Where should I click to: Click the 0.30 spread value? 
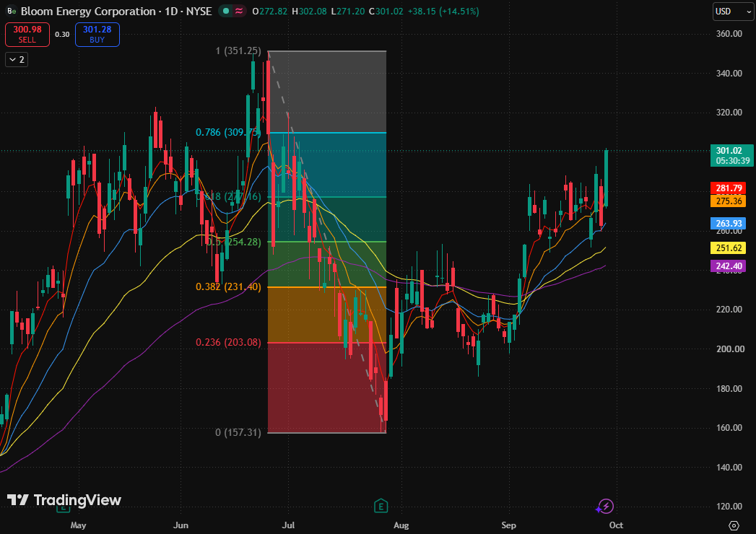click(x=62, y=34)
